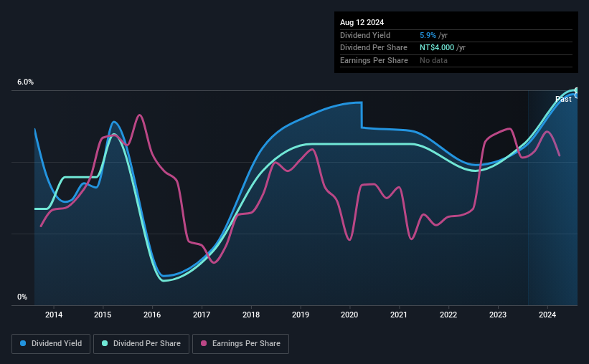Click the 2022 x-axis label
Viewport: 589px width, 364px height.
click(x=448, y=315)
